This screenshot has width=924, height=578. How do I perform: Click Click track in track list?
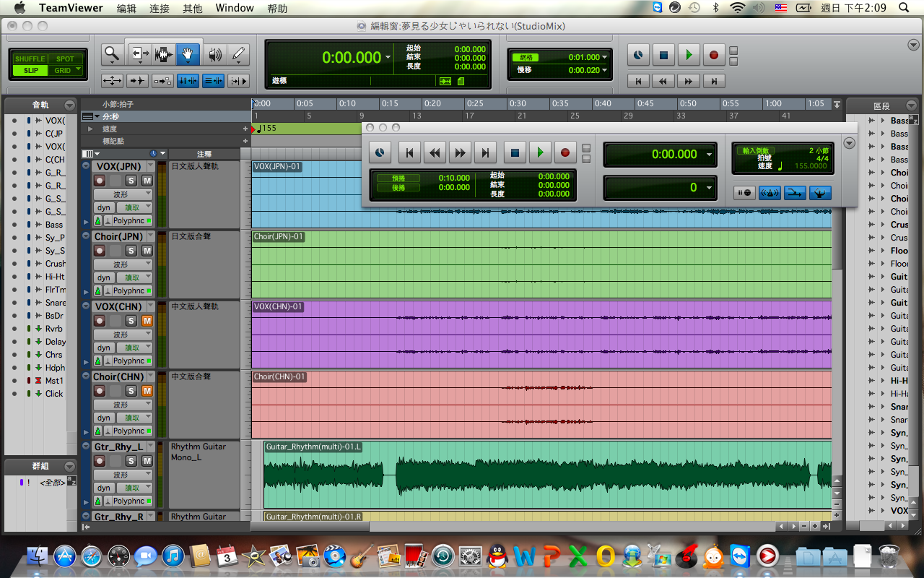pos(54,394)
